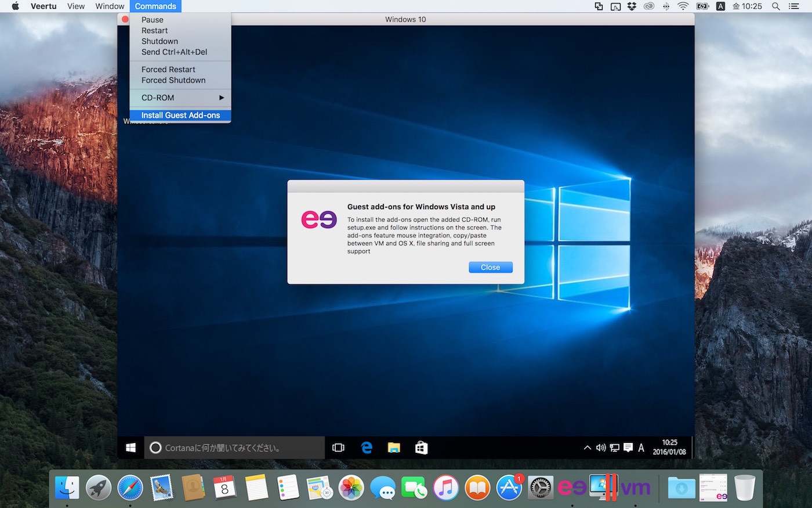Open the macOS input source menu

click(720, 6)
